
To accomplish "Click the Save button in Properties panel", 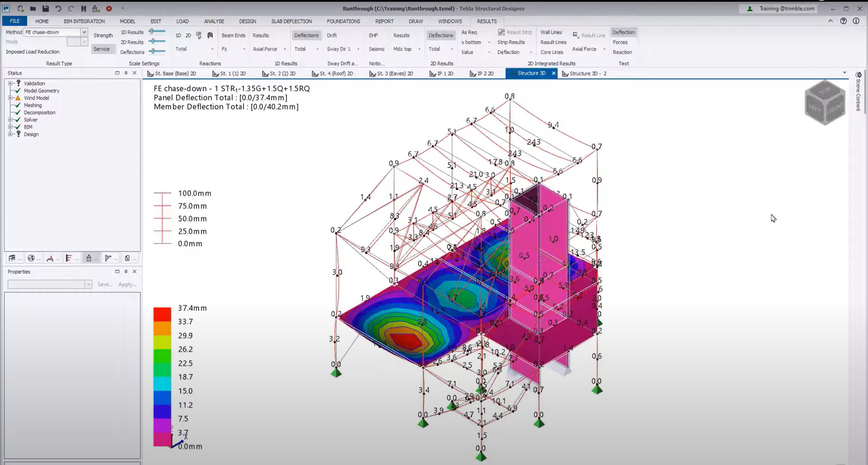I will click(x=105, y=284).
